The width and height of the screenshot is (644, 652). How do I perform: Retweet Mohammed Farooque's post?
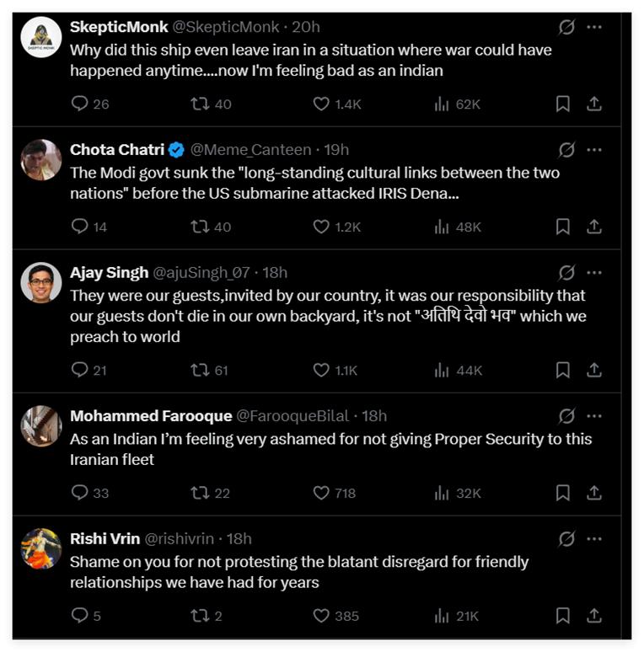pos(200,493)
